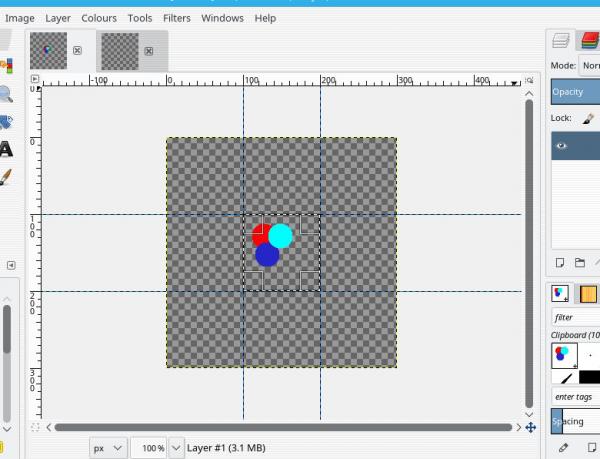Select the Clipboard brush thumbnail
Screen dimensions: 600x459
coord(564,356)
